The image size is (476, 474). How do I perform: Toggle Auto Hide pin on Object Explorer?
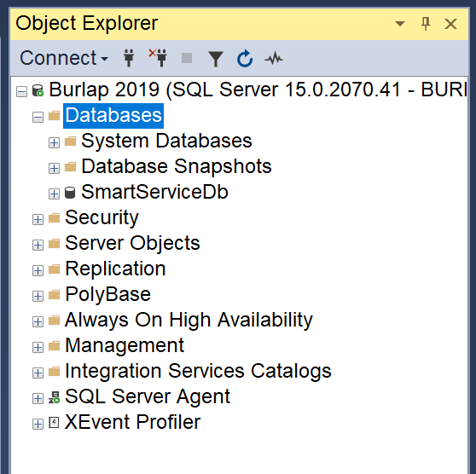pos(426,24)
